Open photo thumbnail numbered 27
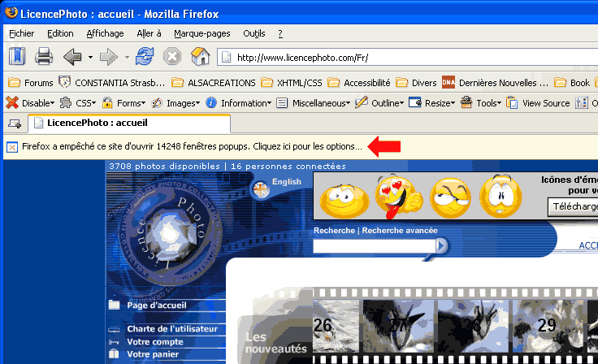This screenshot has width=598, height=364. [x=399, y=326]
